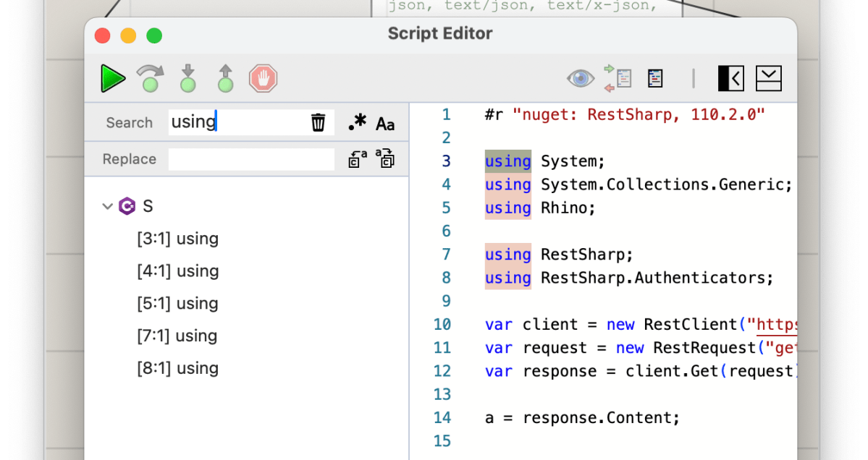Toggle the eye preview icon
868x460 pixels.
click(x=580, y=78)
